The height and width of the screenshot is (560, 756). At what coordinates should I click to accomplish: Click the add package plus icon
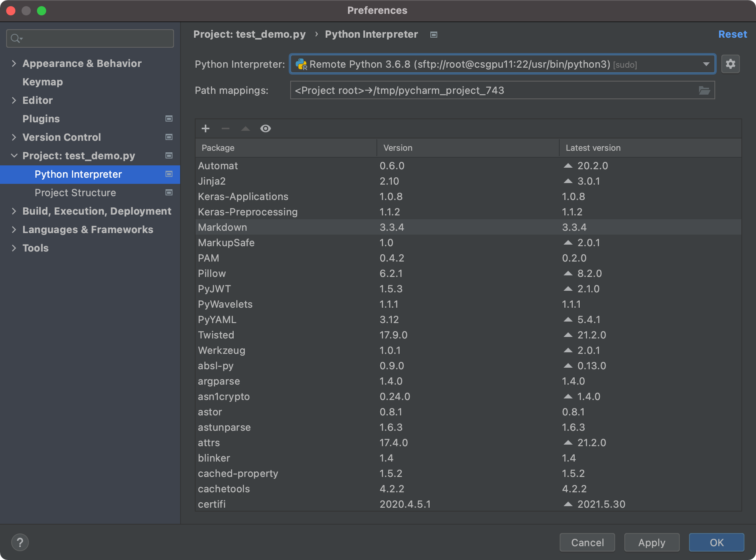click(206, 128)
